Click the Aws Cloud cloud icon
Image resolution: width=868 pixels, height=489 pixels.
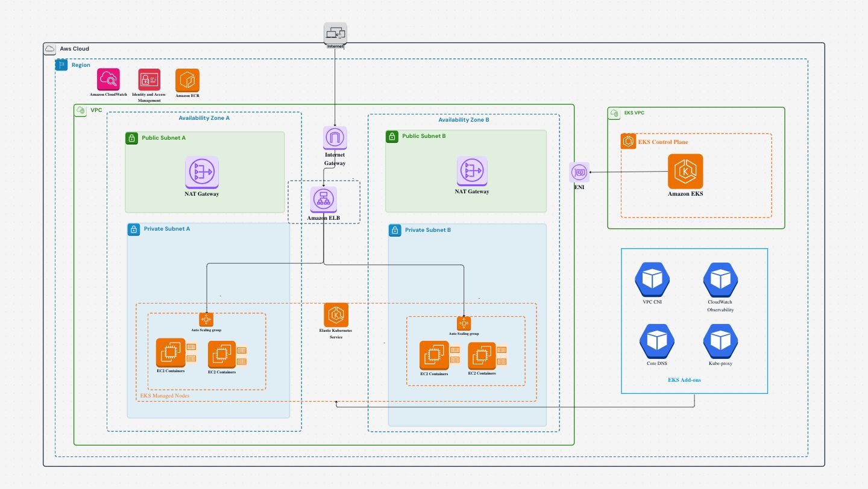pos(49,49)
